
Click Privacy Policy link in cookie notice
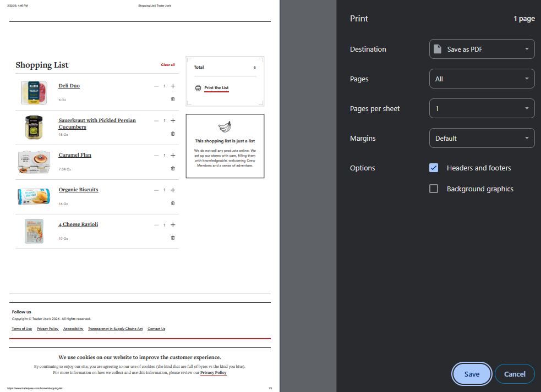click(x=213, y=373)
